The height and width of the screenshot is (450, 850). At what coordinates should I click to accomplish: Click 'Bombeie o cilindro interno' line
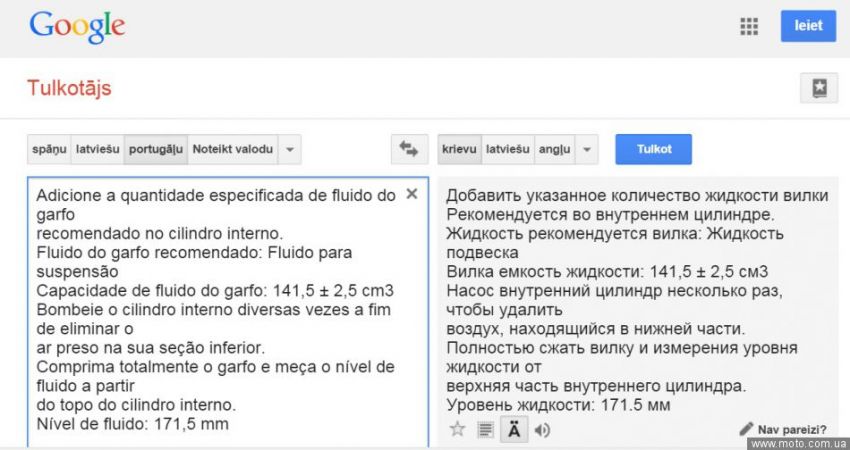(214, 310)
